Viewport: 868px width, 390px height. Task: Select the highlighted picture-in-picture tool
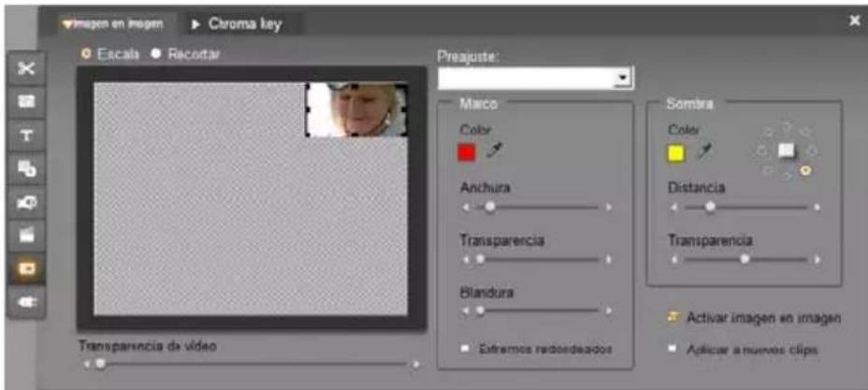(x=26, y=268)
